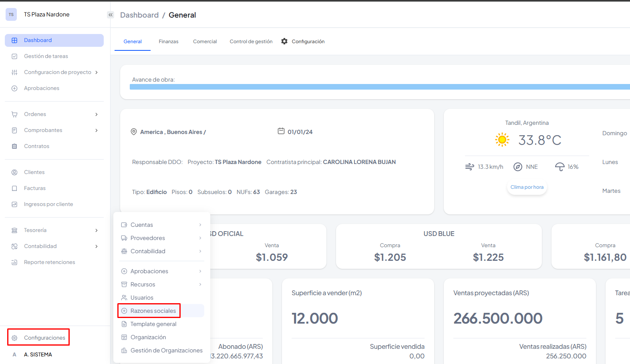Screen dimensions: 630x364
Task: Switch to the Finanzas tab
Action: 169,42
